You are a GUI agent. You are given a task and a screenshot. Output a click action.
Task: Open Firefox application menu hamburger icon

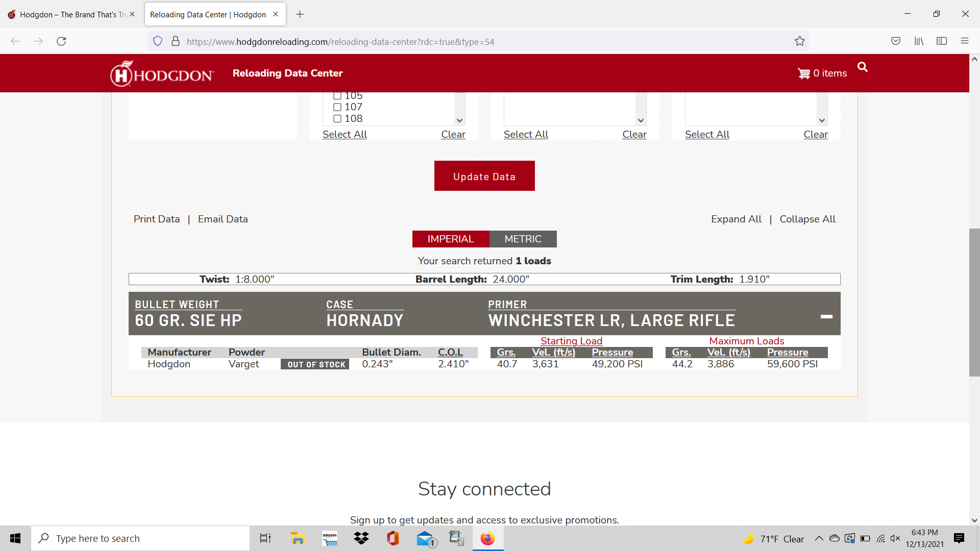point(964,41)
